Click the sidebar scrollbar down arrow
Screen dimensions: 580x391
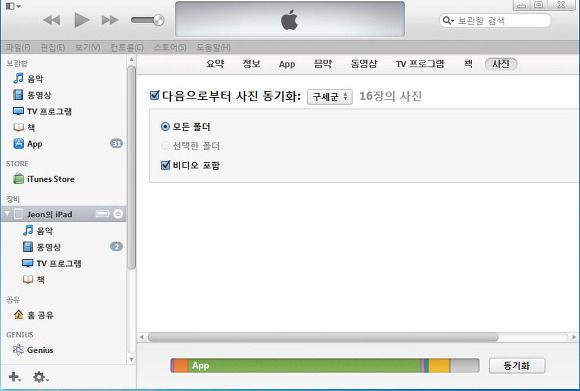(131, 359)
